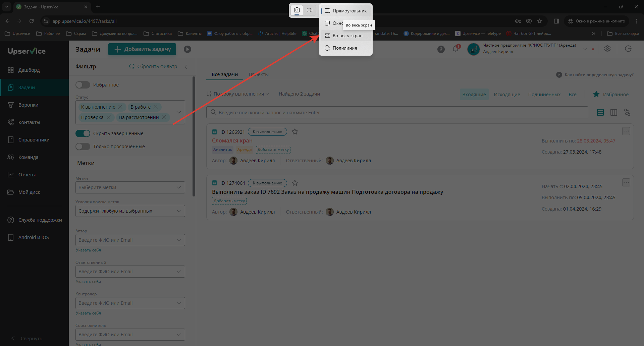The width and height of the screenshot is (644, 346).
Task: Click Сбросить фильтр link
Action: coord(153,66)
